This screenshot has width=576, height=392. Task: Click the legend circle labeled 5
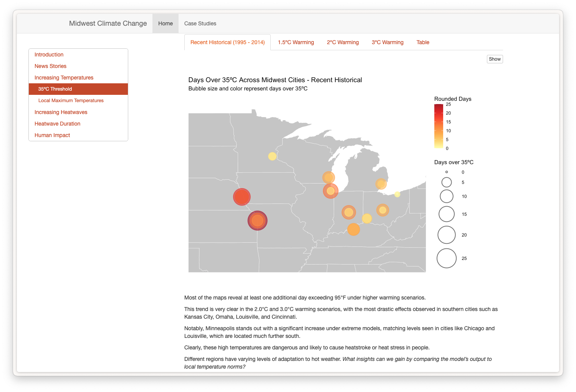coord(447,182)
